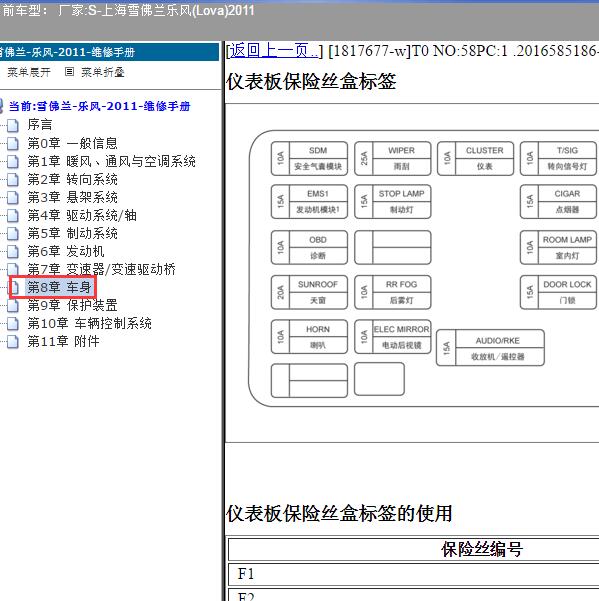Click the 仪表板保险丝盒标签的使用 heading
Image resolution: width=599 pixels, height=601 pixels.
pyautogui.click(x=340, y=514)
